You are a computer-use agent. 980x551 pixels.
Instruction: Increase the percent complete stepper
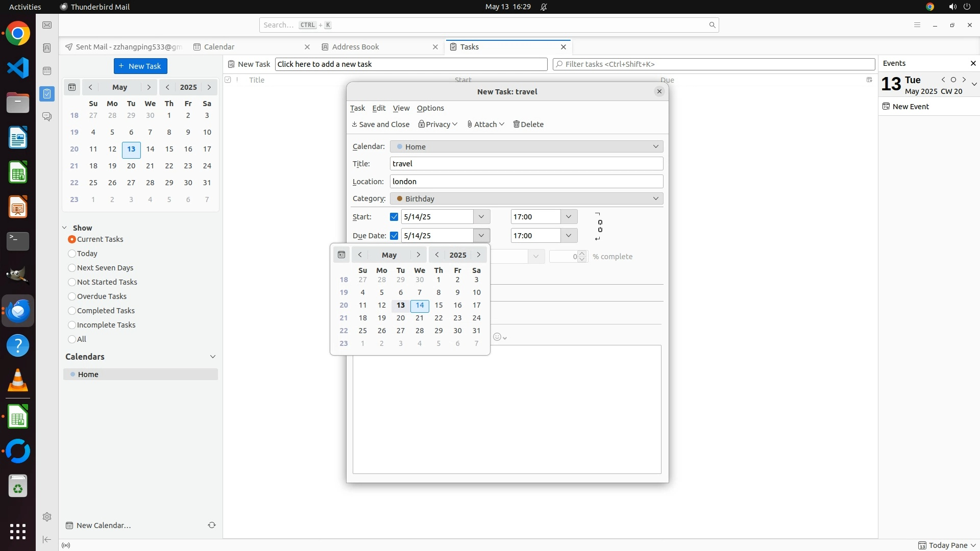[x=582, y=254]
